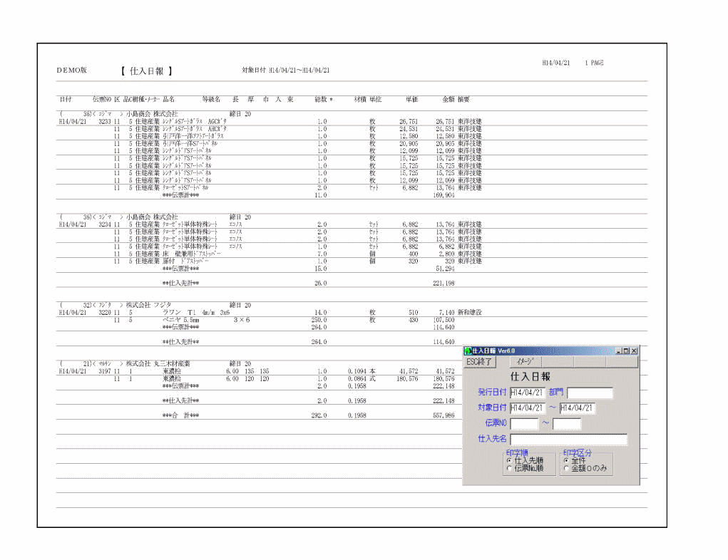Click the 2,800 amount
Screen dimensions: 728x560
click(446, 254)
